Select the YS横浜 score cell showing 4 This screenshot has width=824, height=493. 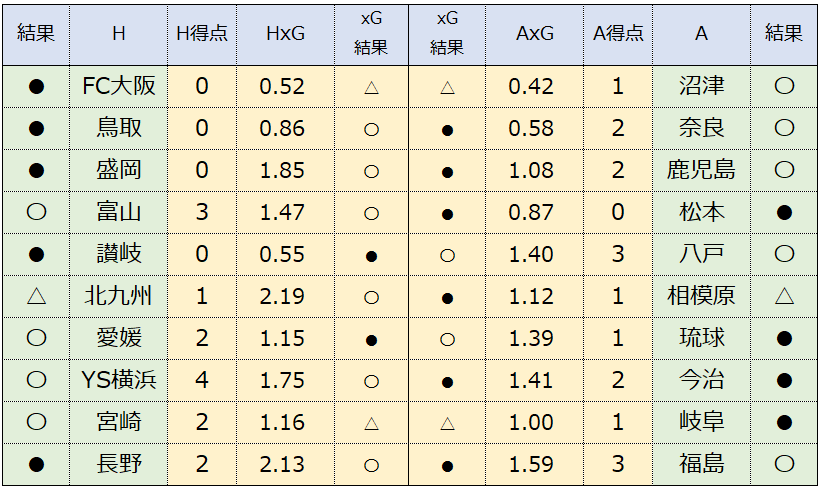coord(202,381)
